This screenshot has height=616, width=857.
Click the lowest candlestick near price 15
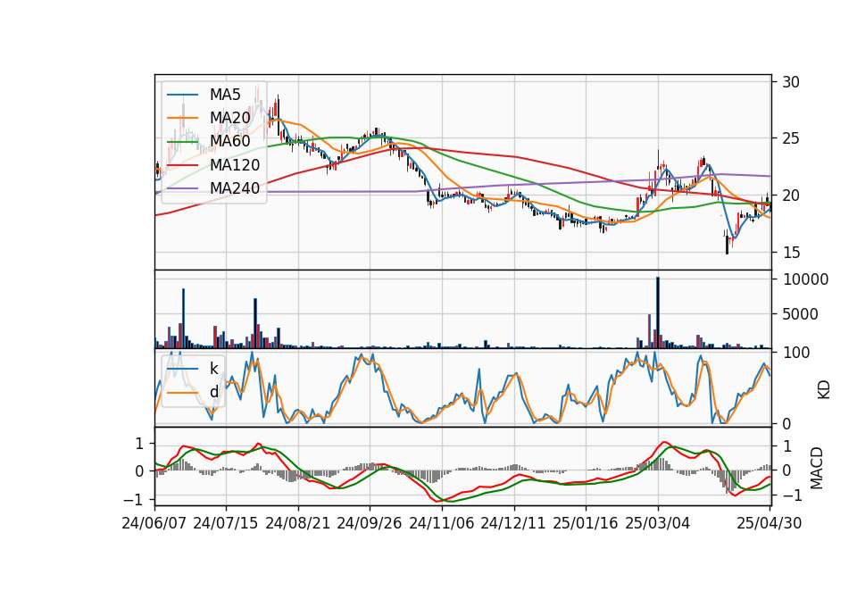pos(727,242)
